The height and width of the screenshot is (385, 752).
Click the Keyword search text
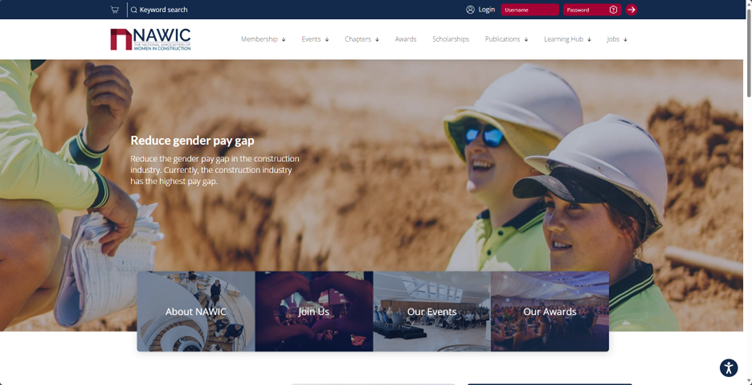point(164,10)
